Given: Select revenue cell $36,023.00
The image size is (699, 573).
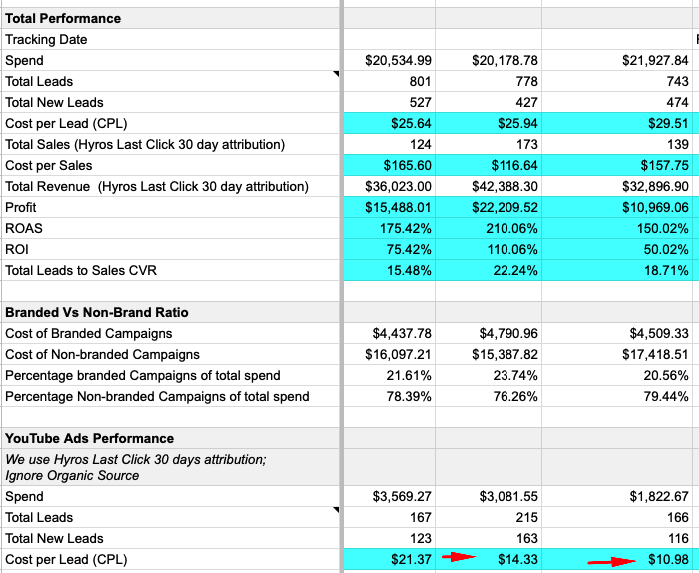Looking at the screenshot, I should (390, 186).
